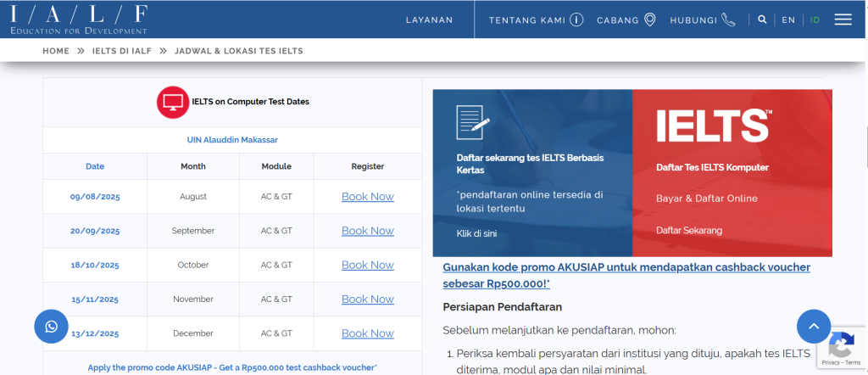868x375 pixels.
Task: Click the November month cell
Action: pos(193,299)
